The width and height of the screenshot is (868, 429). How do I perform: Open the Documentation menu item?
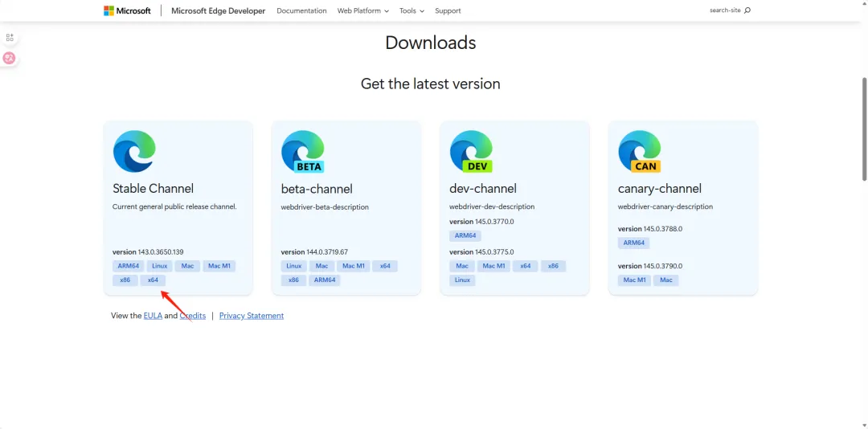pos(301,10)
